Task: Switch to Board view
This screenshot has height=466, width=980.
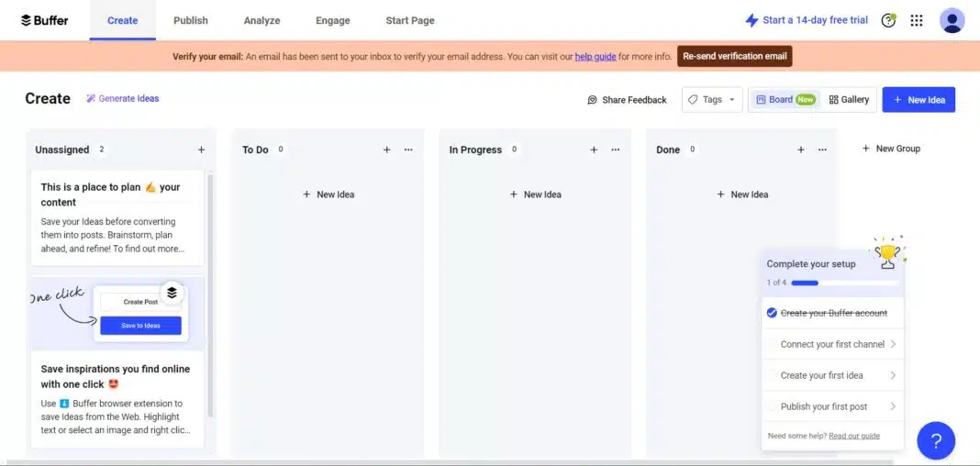Action: 785,100
